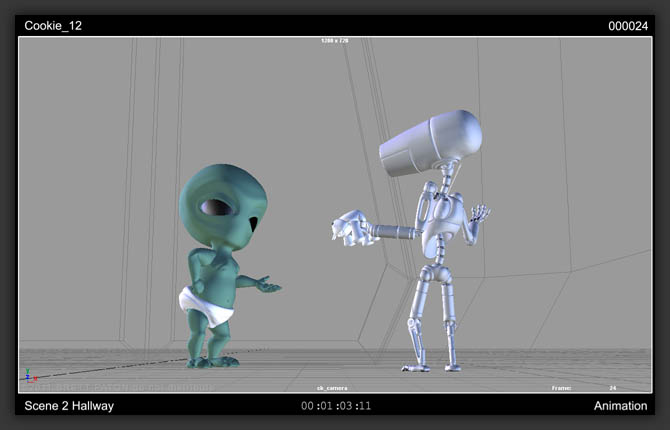Select the robot's torso
670x430 pixels.
[x=438, y=225]
